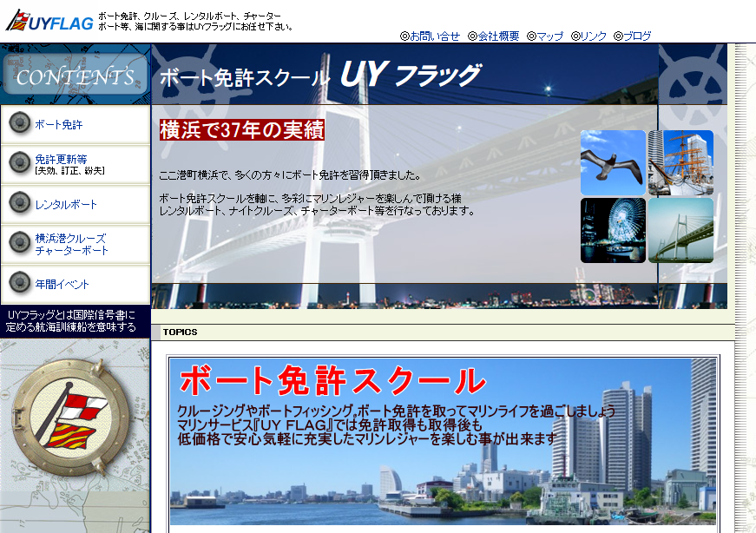Click the TOPICS section heading
Screen dimensions: 756x533
[x=180, y=332]
